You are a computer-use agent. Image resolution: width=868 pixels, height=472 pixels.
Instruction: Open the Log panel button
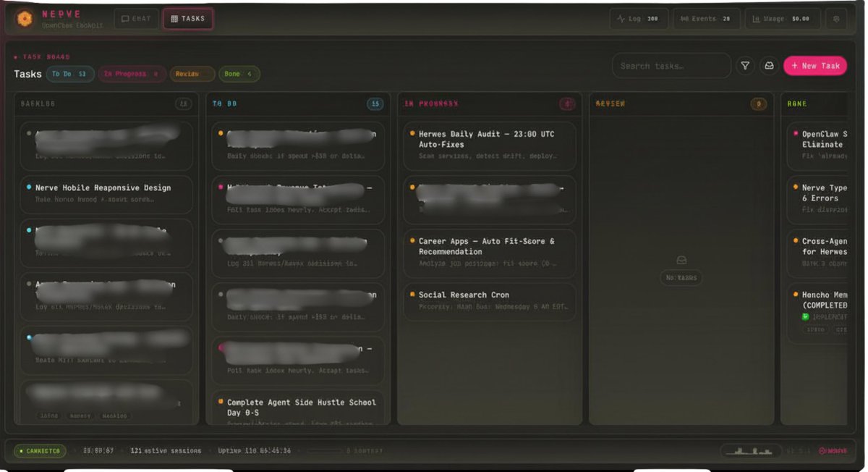coord(639,19)
